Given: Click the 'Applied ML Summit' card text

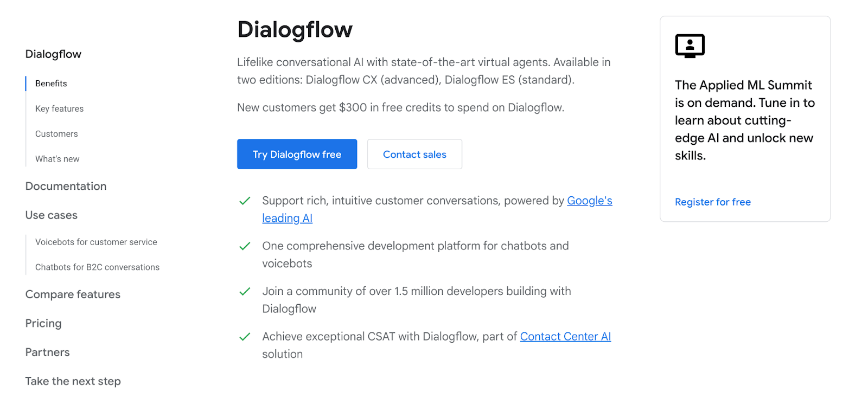Looking at the screenshot, I should (x=745, y=120).
